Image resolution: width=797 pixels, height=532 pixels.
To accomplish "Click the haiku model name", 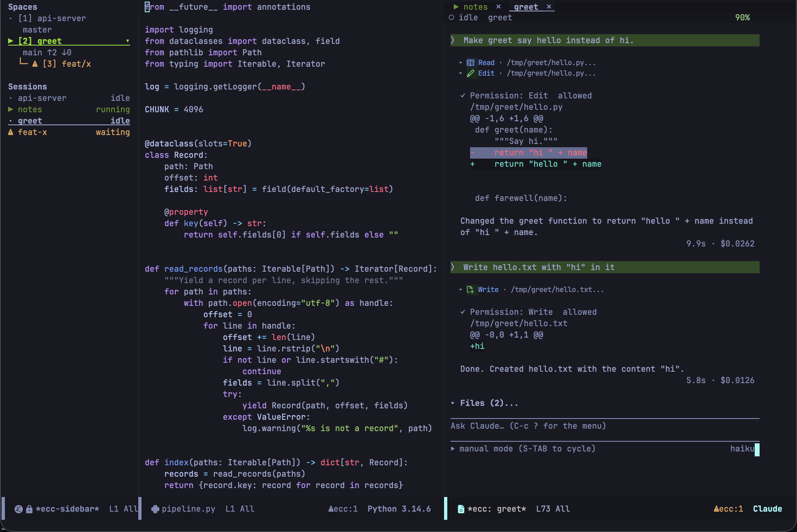I will point(742,449).
